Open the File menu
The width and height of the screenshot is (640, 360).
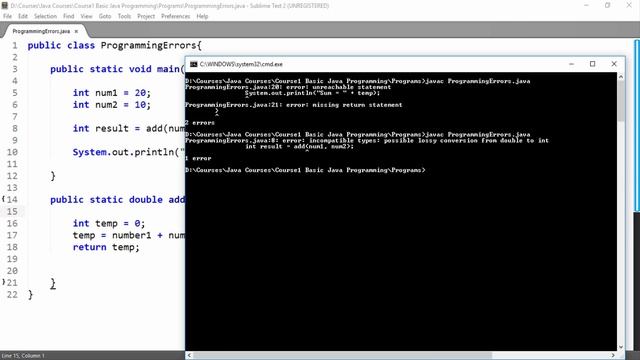[x=7, y=16]
